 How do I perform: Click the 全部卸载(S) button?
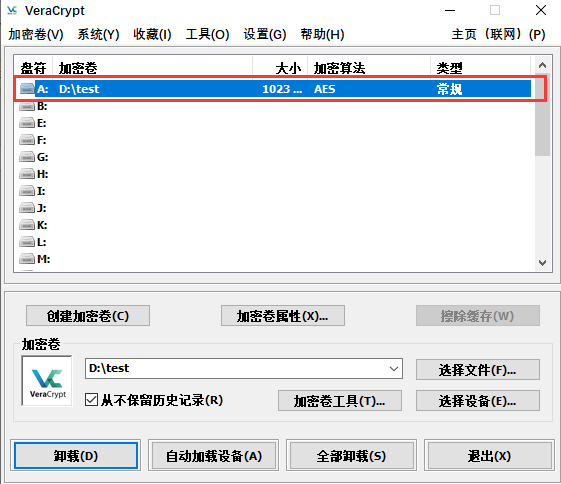tap(351, 456)
